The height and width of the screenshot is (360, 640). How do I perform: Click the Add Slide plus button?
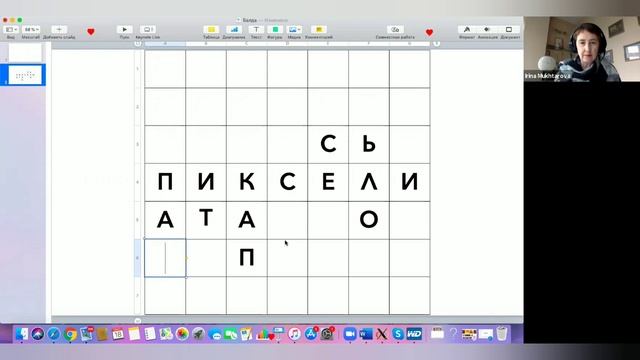(59, 29)
